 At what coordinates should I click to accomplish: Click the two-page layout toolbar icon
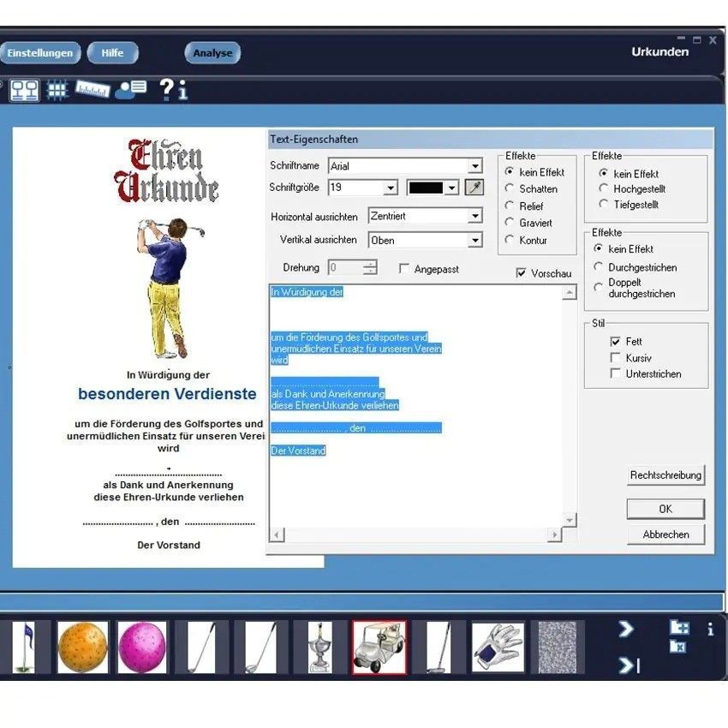24,90
